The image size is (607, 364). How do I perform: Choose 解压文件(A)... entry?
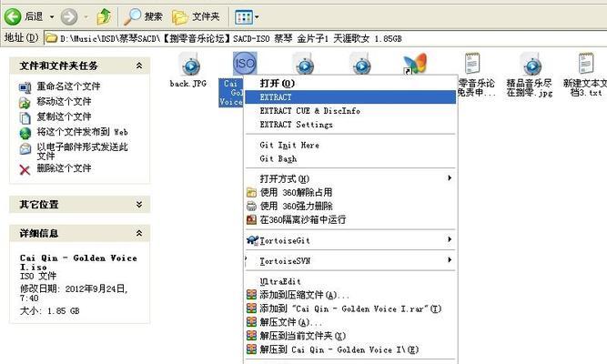pos(350,322)
